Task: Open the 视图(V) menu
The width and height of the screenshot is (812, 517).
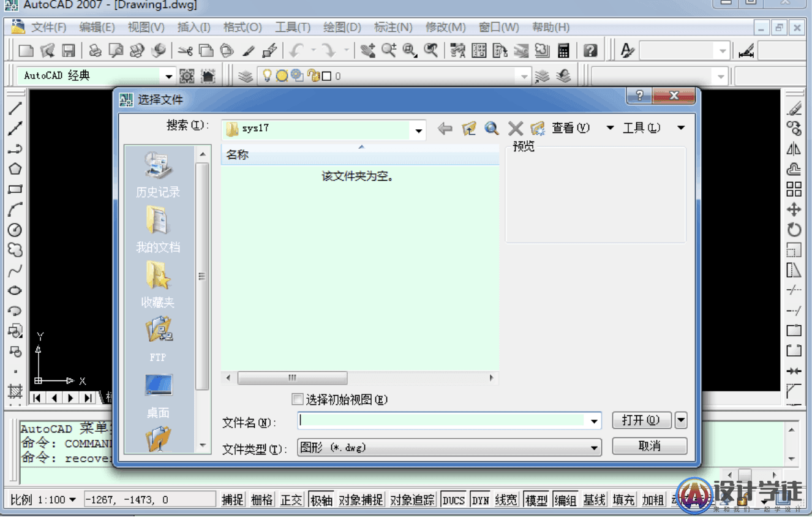Action: click(x=146, y=28)
